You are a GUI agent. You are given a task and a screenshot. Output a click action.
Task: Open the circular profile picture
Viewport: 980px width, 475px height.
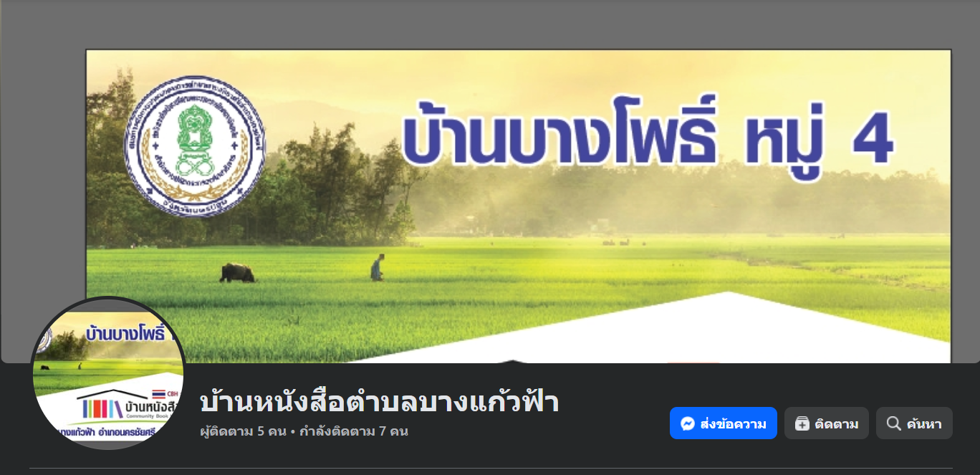coord(108,373)
